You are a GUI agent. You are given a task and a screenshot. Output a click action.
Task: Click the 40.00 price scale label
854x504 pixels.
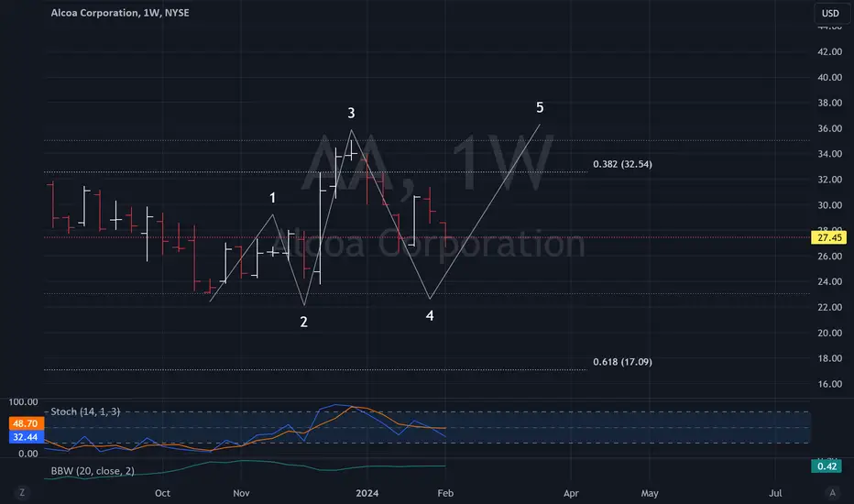click(x=829, y=77)
